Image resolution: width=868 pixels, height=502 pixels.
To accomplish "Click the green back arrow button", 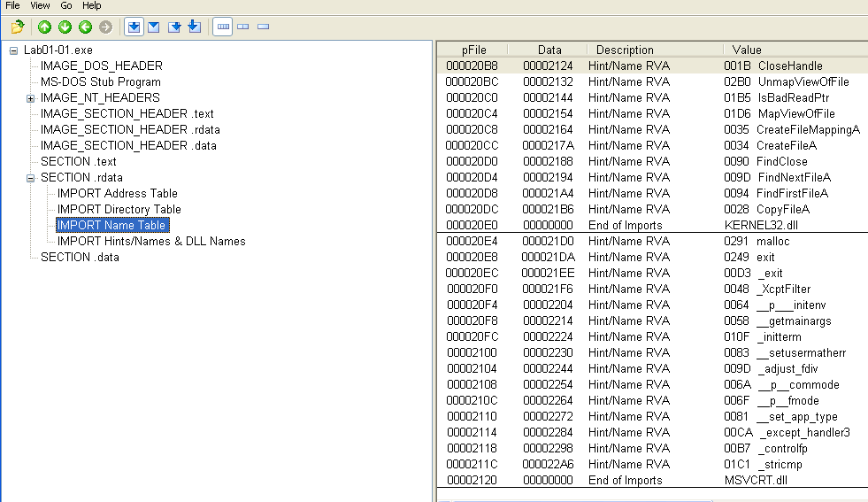I will point(85,27).
